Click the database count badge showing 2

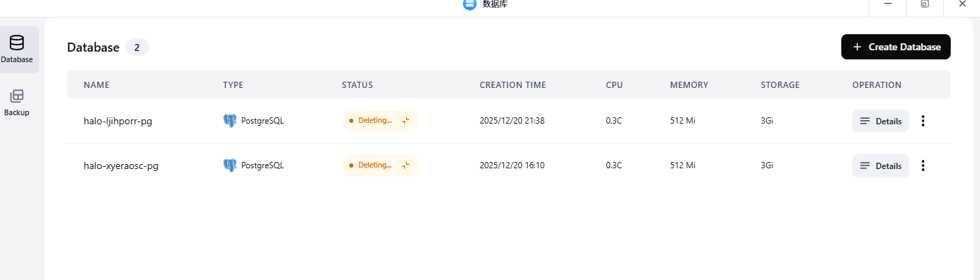[137, 47]
